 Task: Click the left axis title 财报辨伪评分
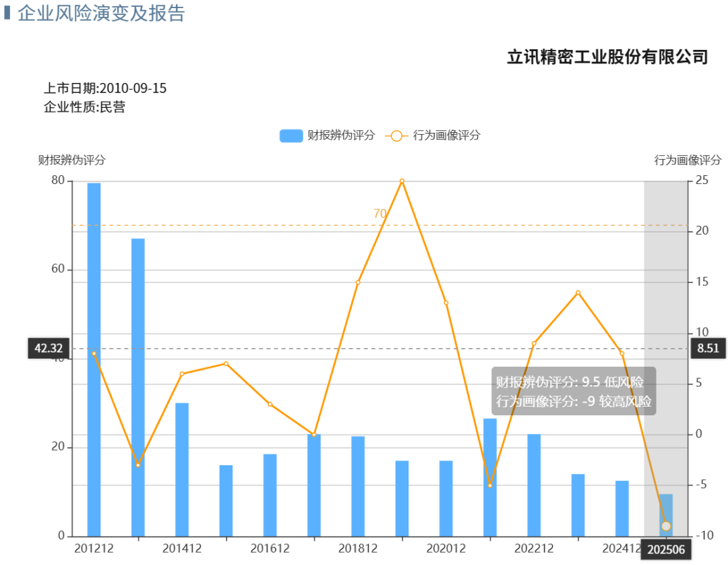point(72,160)
